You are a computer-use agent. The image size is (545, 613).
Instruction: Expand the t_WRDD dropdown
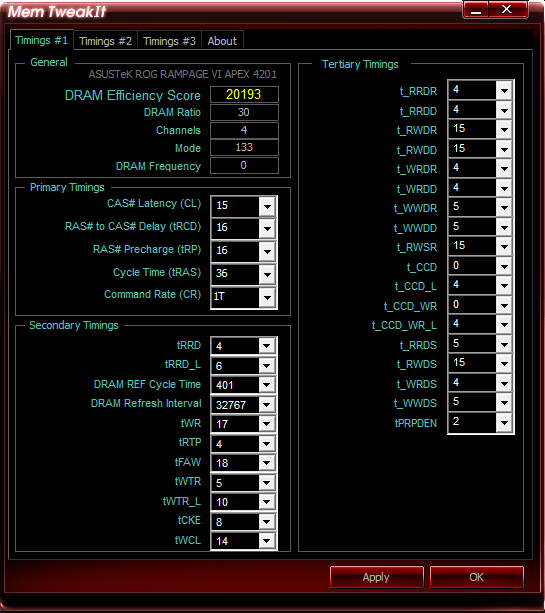tap(504, 188)
